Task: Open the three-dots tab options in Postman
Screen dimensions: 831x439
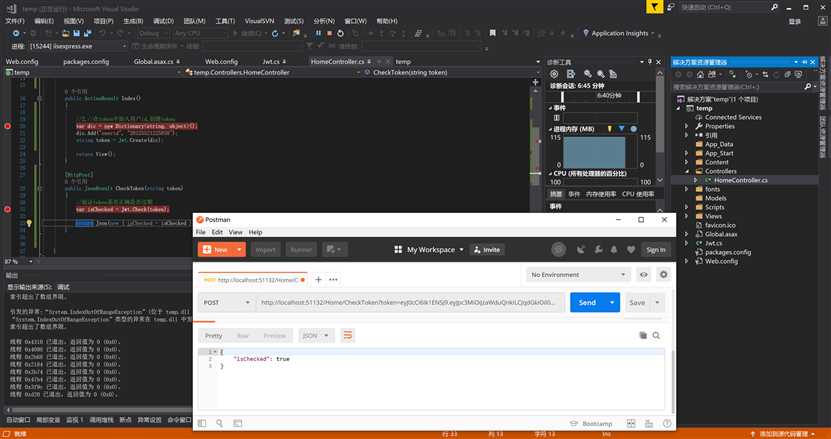Action: pyautogui.click(x=333, y=279)
